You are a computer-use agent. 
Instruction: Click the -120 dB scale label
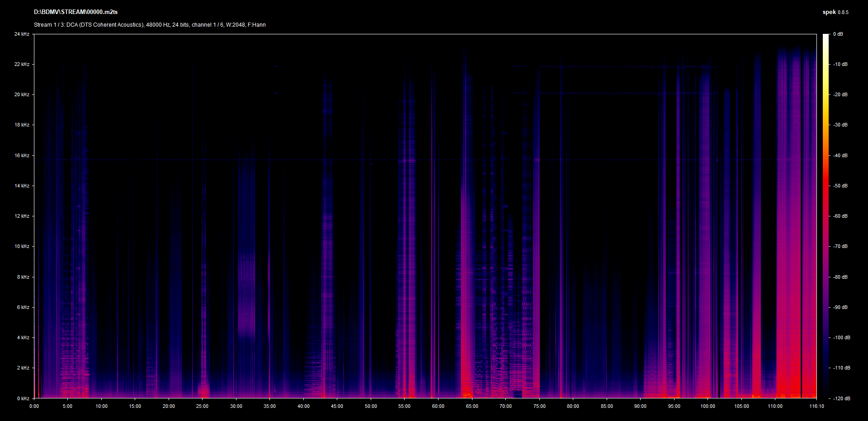point(841,398)
